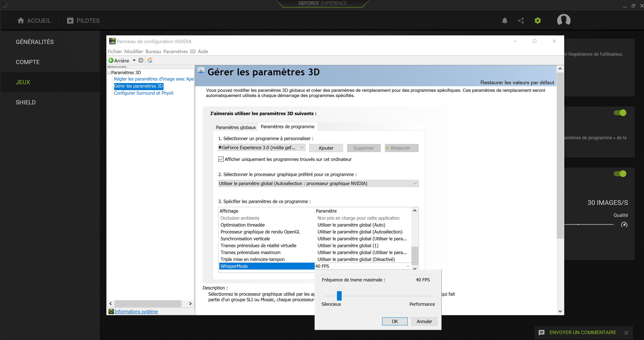This screenshot has height=340, width=644.
Task: Click the NVIDIA control panel title icon
Action: pos(112,41)
